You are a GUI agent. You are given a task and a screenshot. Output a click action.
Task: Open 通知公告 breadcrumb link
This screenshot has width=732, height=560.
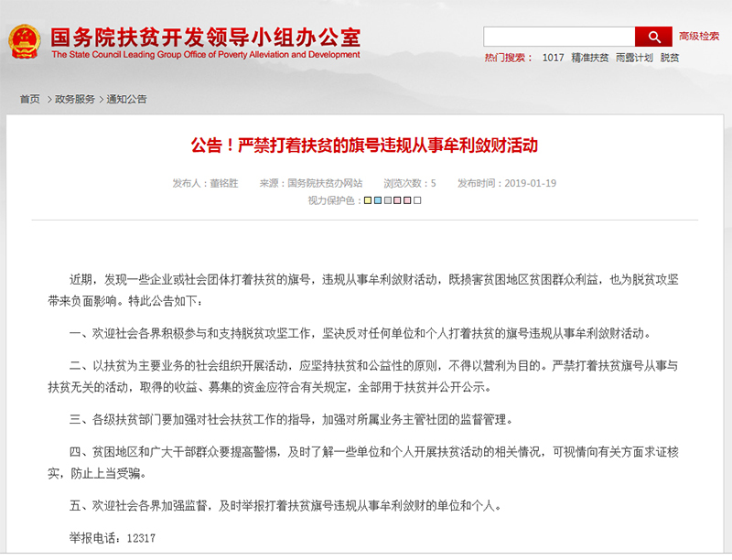coord(126,99)
